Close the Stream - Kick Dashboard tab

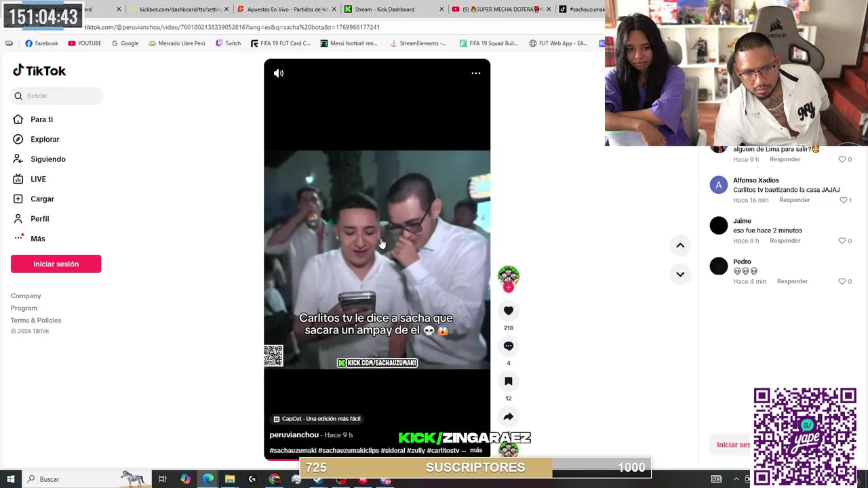[x=442, y=9]
